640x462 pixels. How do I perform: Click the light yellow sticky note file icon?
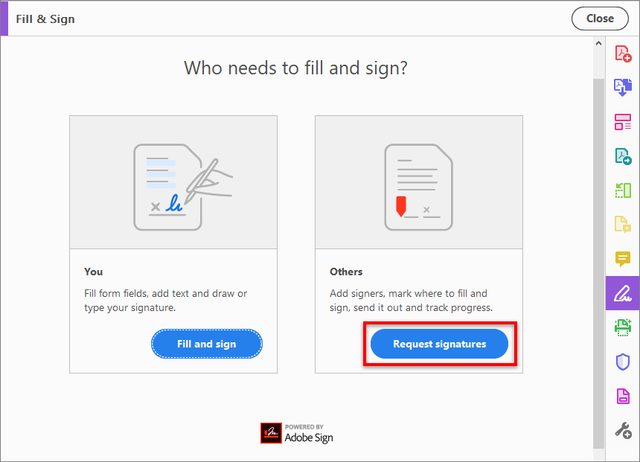(x=623, y=224)
